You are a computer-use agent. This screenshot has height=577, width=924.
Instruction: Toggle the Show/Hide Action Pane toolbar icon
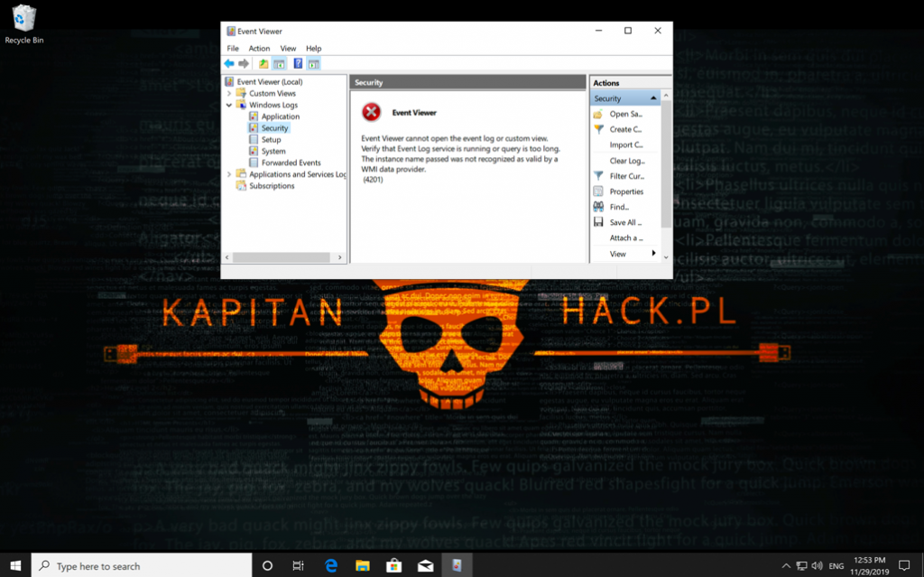point(313,64)
